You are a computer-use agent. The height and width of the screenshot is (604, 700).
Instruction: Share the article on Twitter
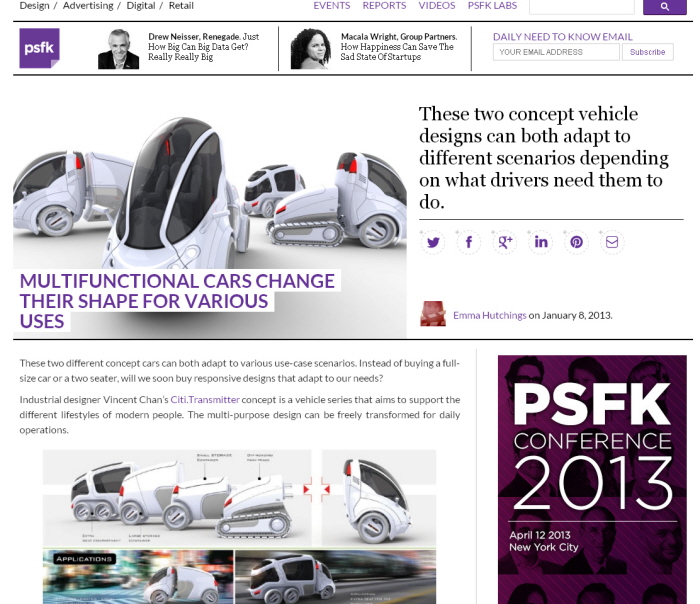point(433,242)
